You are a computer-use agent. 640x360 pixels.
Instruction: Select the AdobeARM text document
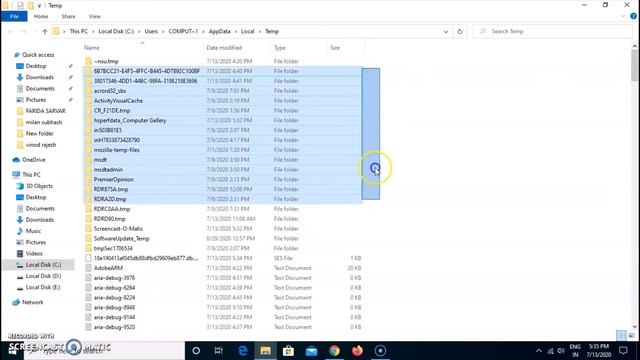point(108,268)
